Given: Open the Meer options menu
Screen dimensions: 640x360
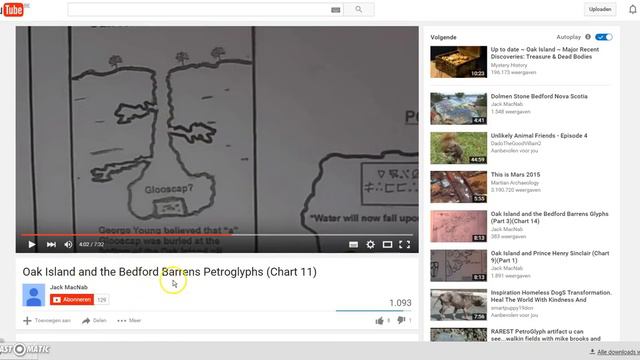Looking at the screenshot, I should tap(129, 320).
